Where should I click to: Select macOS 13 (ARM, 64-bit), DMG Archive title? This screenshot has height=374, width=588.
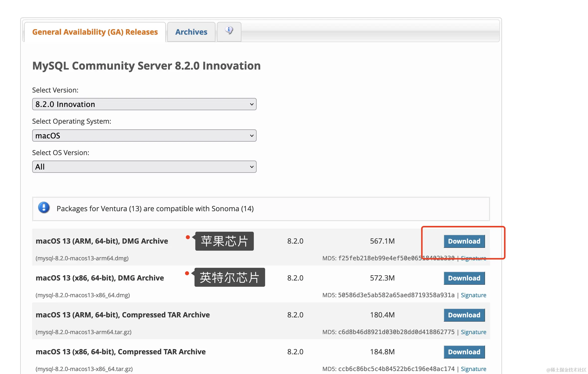[102, 241]
